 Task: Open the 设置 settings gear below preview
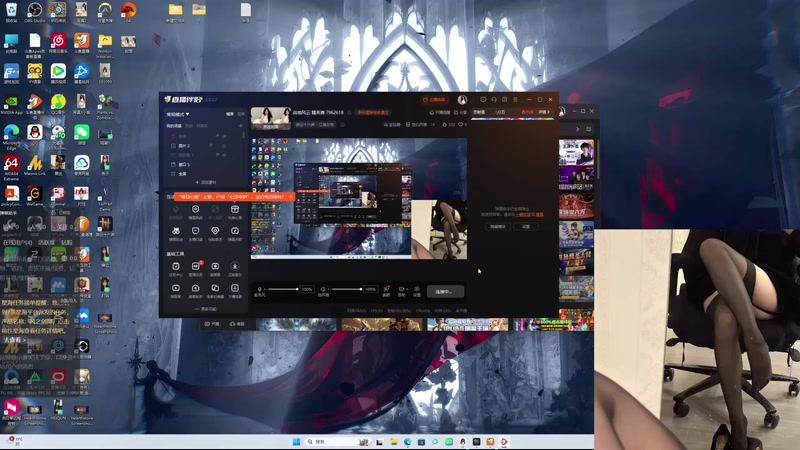[417, 291]
